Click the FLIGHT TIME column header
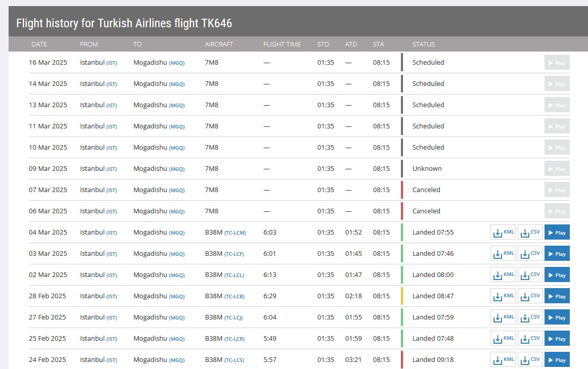The width and height of the screenshot is (588, 369). pos(282,44)
